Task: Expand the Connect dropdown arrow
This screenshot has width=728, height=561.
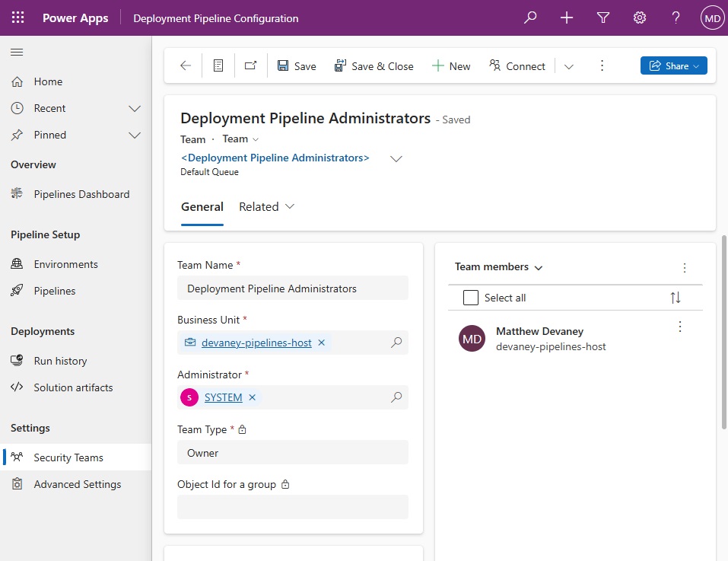Action: pyautogui.click(x=569, y=66)
